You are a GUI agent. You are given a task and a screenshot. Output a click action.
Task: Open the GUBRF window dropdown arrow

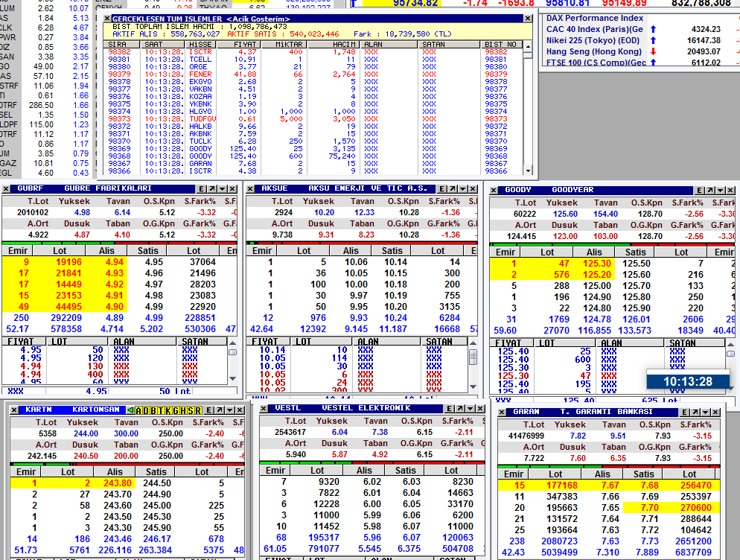click(223, 189)
